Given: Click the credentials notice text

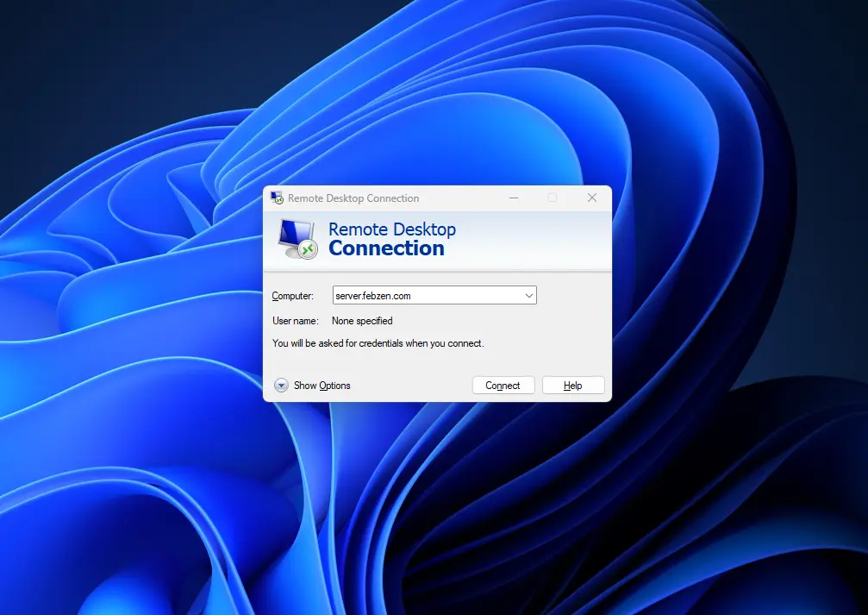Looking at the screenshot, I should pos(378,343).
